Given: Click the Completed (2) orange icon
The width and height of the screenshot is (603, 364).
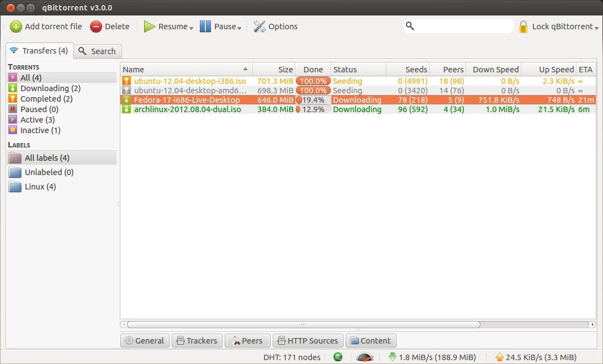Looking at the screenshot, I should pyautogui.click(x=13, y=98).
